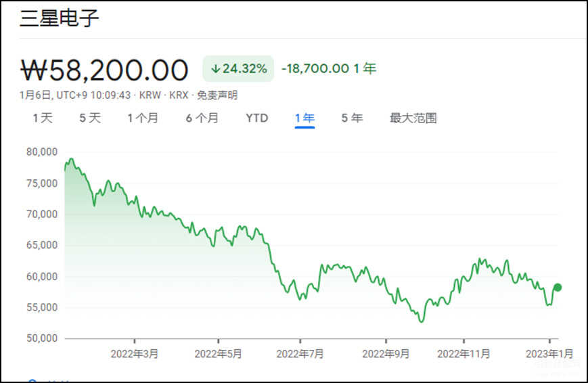The height and width of the screenshot is (383, 588).
Task: Select the 5 天 time range tab
Action: (90, 118)
